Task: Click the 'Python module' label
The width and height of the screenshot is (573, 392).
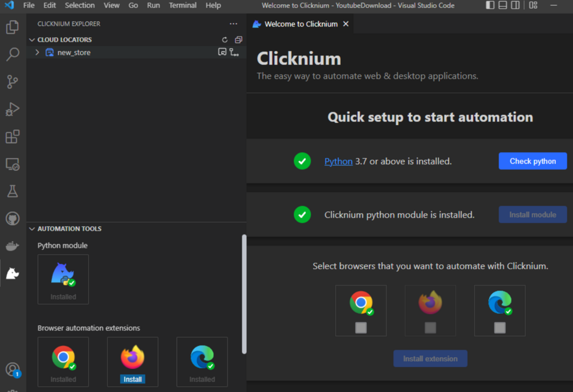Action: coord(63,245)
